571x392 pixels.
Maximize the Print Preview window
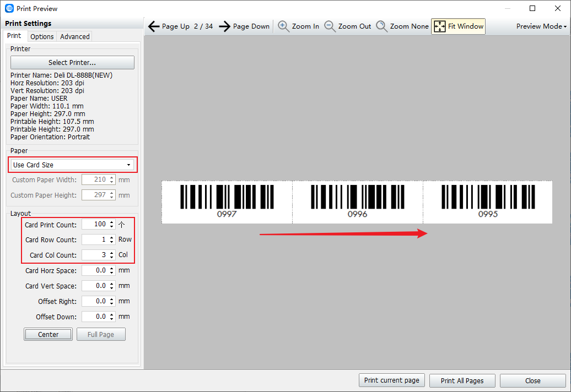click(532, 8)
